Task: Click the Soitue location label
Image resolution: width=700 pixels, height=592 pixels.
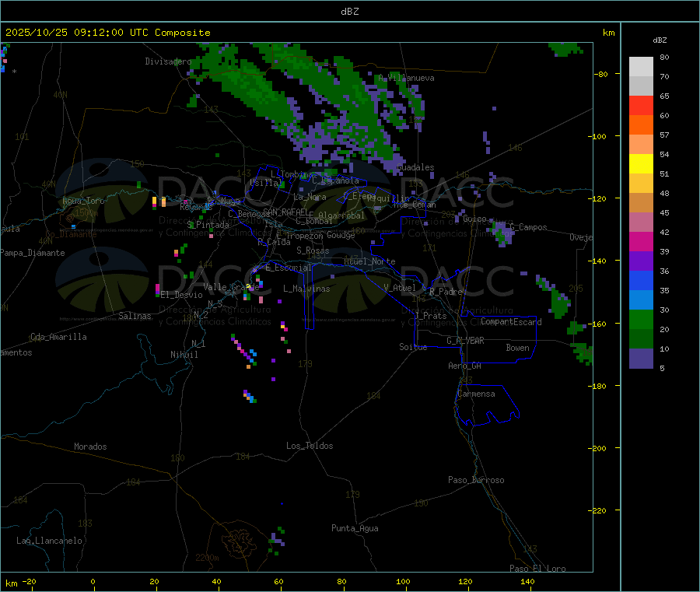Action: [413, 347]
